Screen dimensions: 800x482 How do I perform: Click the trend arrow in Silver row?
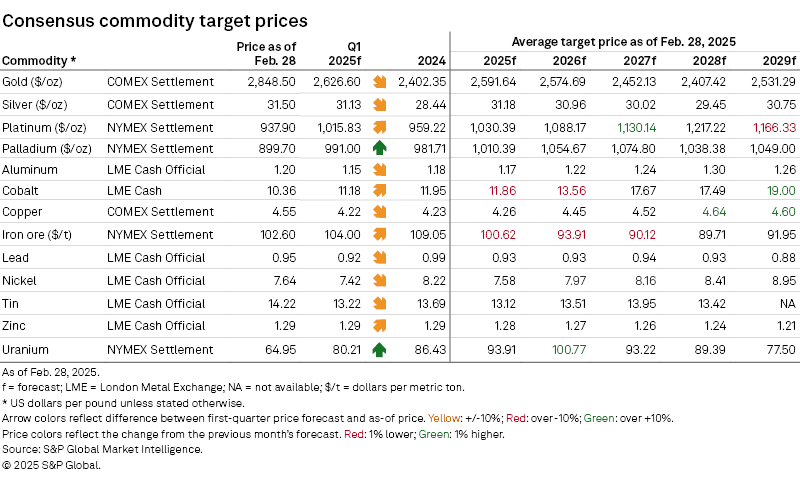point(380,105)
